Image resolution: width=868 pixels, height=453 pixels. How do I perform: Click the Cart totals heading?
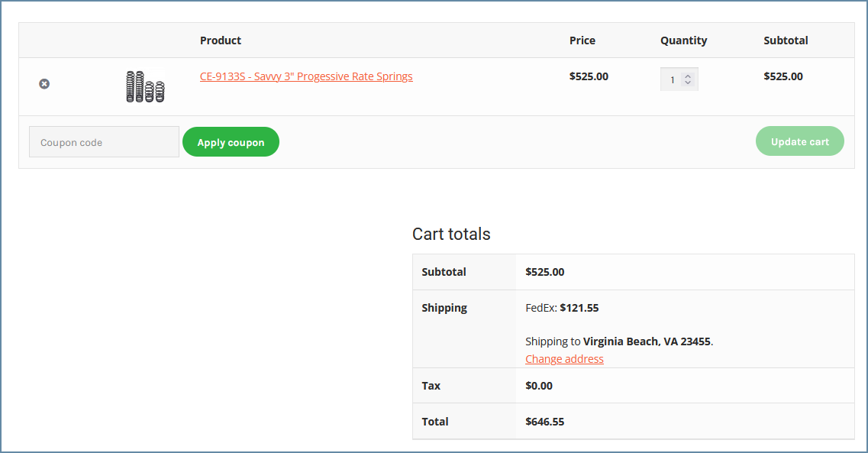(451, 234)
